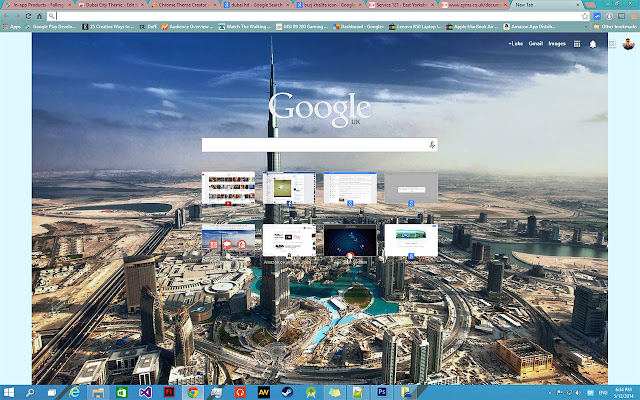The image size is (640, 400).
Task: Open Sticky Notes on the taskbar
Action: tap(335, 393)
